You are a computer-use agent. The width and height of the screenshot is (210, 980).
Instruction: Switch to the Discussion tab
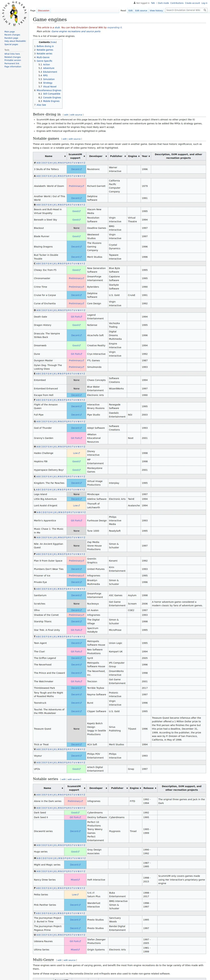click(44, 11)
